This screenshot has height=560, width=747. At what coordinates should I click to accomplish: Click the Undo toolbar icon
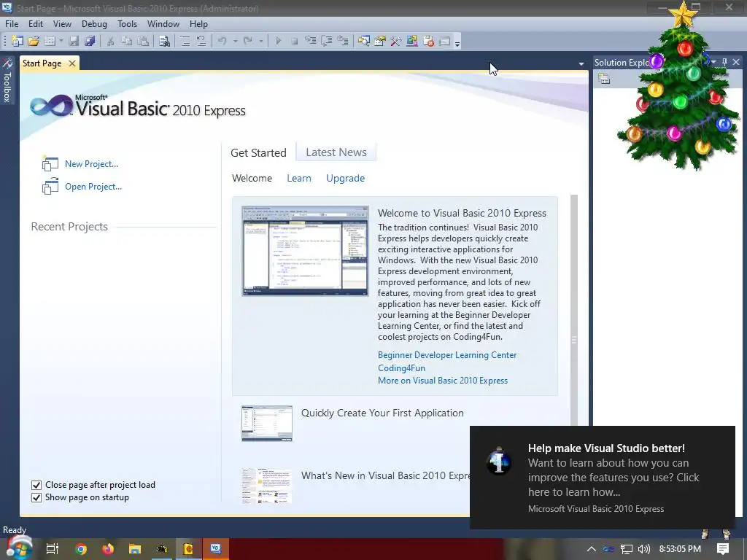[222, 42]
